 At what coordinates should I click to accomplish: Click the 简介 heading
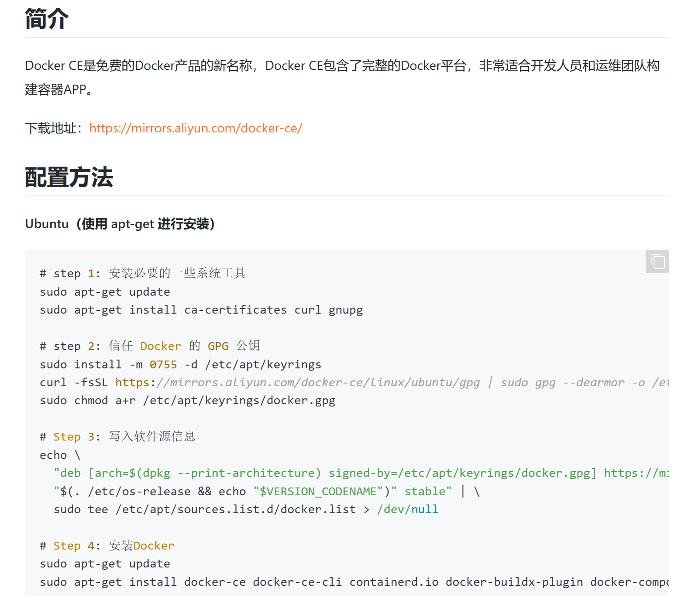point(47,19)
